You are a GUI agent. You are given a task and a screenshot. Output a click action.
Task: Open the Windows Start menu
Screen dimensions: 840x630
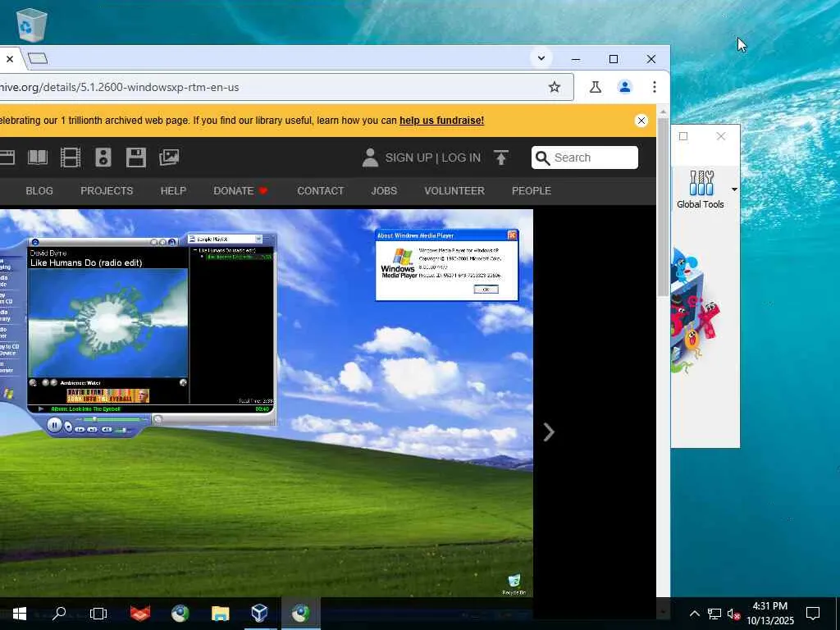pyautogui.click(x=20, y=614)
